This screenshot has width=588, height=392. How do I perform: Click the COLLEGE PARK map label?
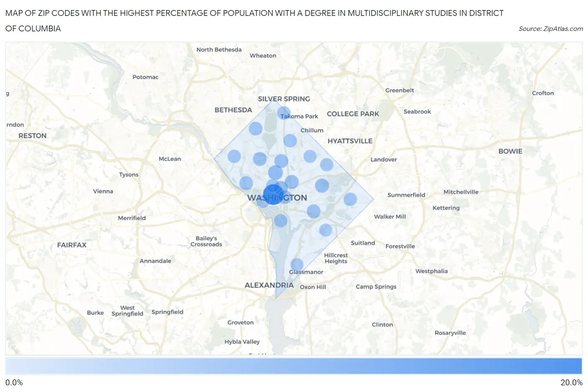[353, 114]
